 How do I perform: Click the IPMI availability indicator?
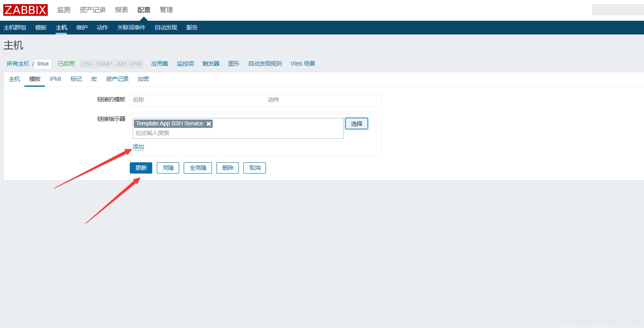pos(136,64)
